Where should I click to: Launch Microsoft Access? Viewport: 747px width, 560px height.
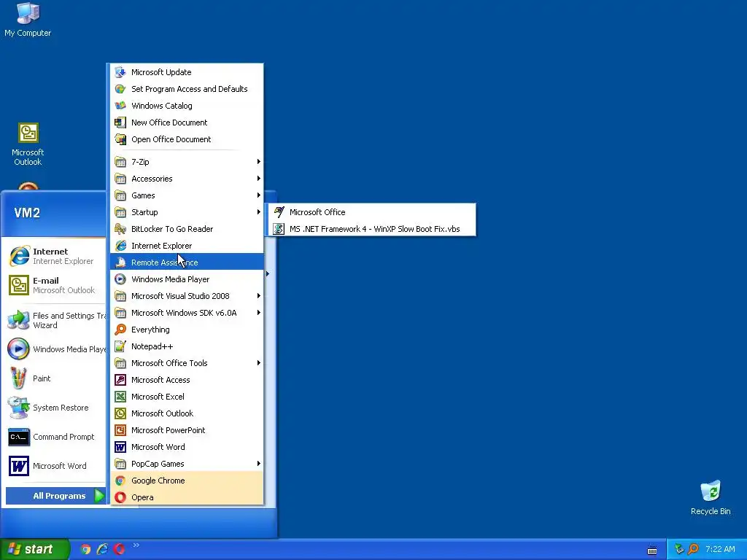187,379
